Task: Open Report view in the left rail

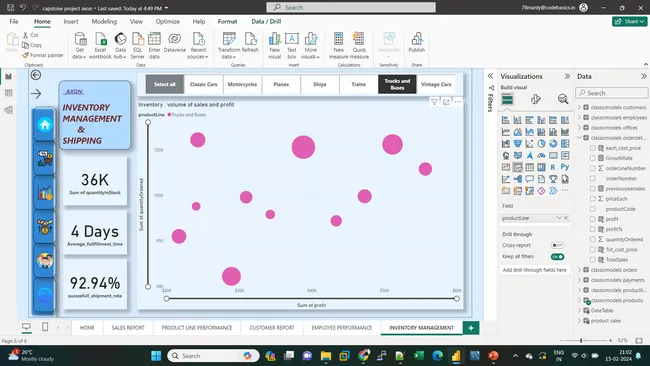Action: [8, 76]
